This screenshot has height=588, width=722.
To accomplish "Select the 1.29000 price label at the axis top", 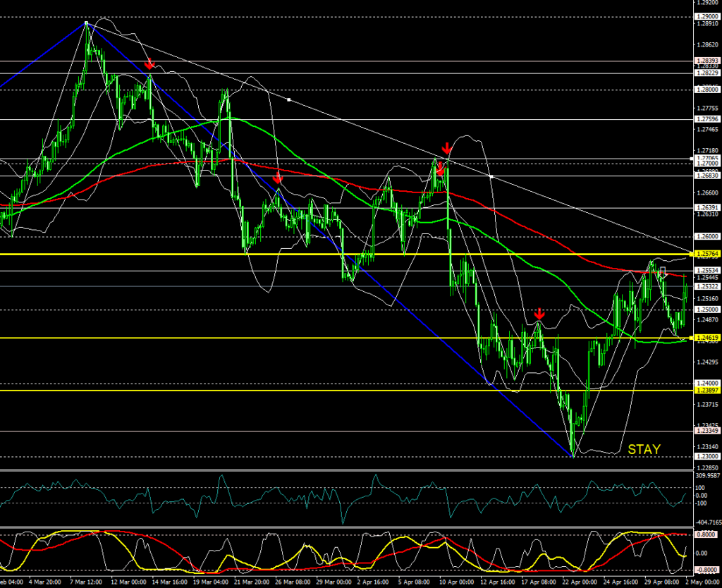I will click(x=706, y=16).
